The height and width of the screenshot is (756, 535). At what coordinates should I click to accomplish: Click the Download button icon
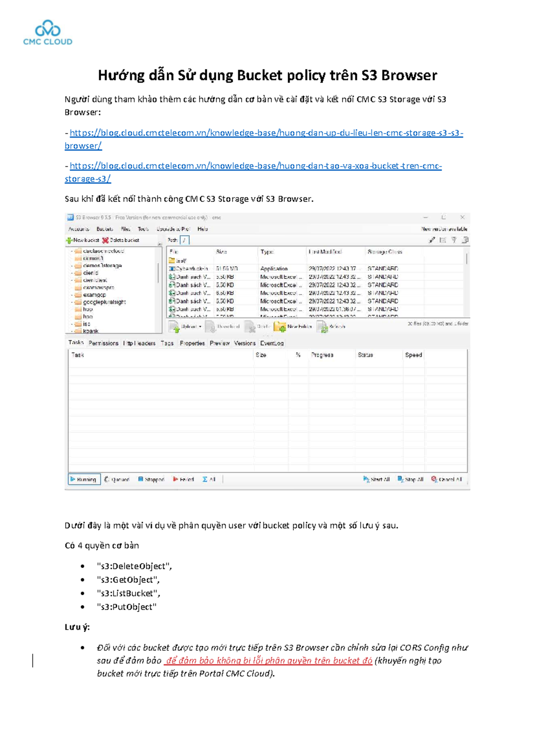click(x=210, y=327)
